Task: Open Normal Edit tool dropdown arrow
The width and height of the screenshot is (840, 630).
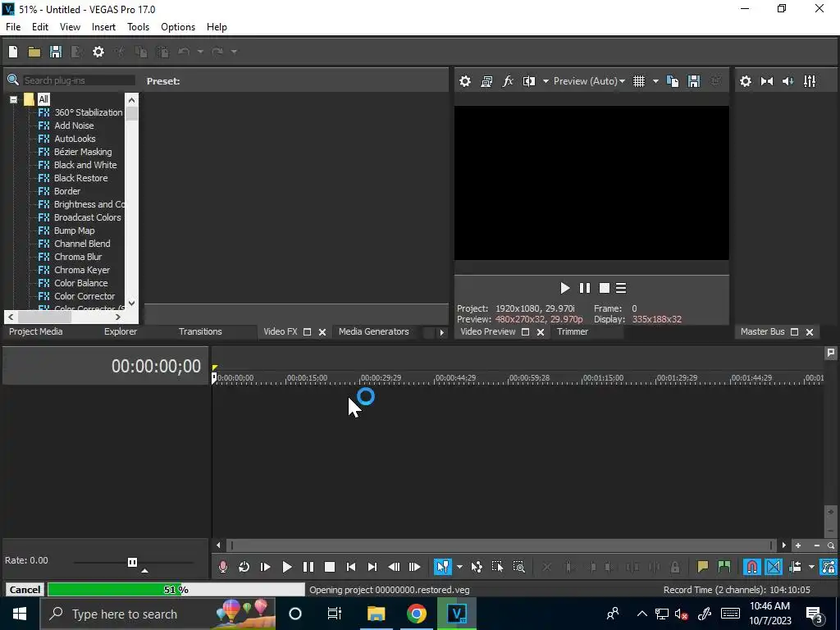Action: tap(459, 567)
